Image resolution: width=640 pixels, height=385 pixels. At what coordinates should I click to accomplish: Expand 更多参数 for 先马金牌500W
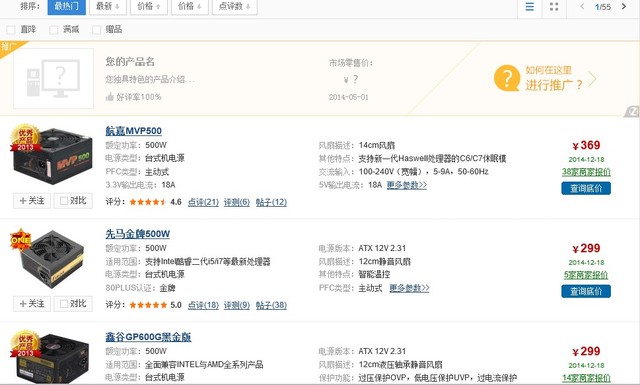click(x=409, y=288)
